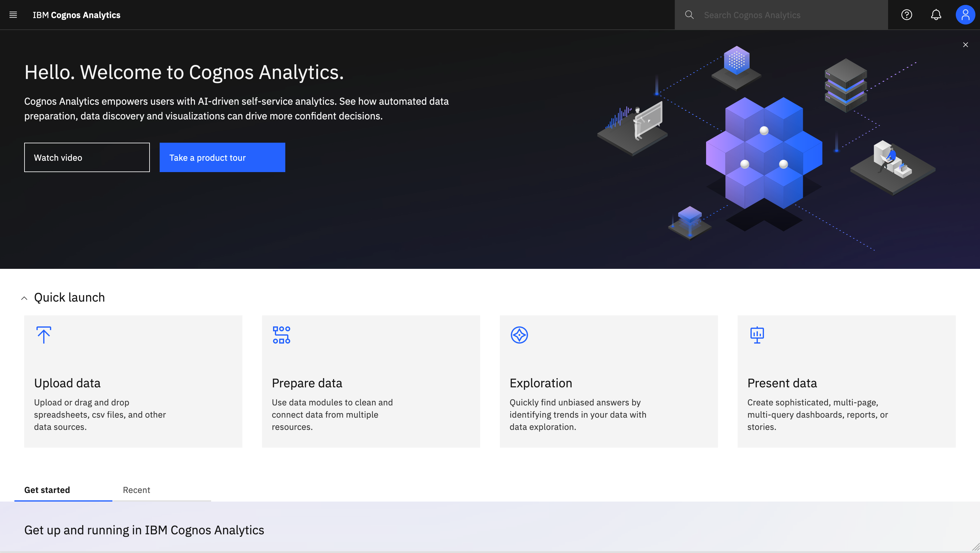Viewport: 980px width, 553px height.
Task: Open the help question mark icon
Action: (906, 15)
